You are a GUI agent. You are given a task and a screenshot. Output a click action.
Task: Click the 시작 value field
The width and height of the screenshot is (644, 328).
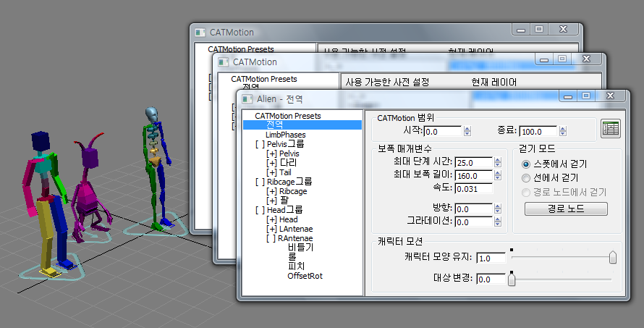[x=442, y=132]
